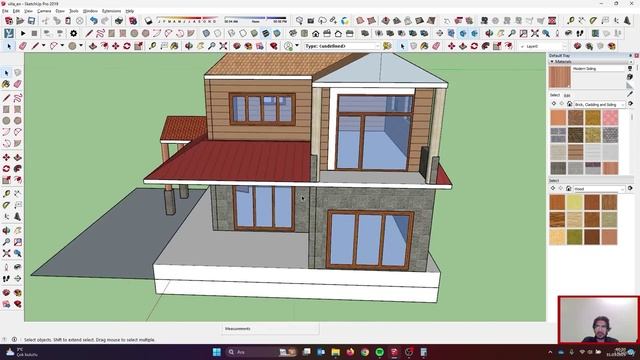The height and width of the screenshot is (360, 640).
Task: Choose Zoom Extents in left toolbar
Action: [6, 253]
